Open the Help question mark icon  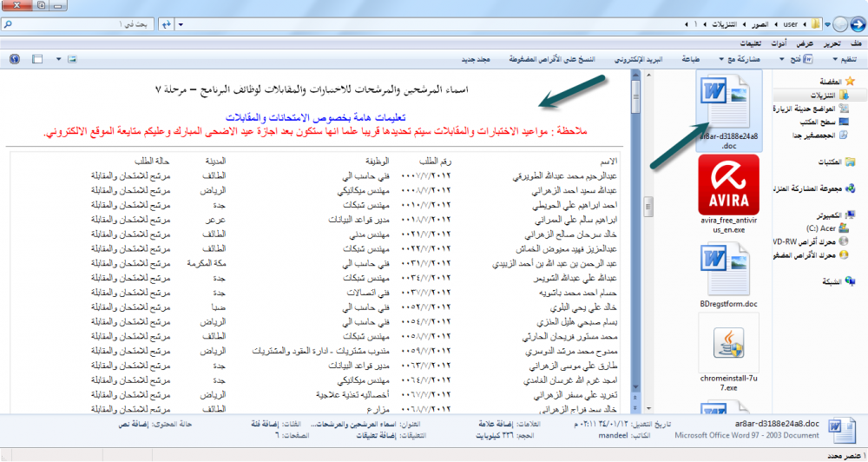(14, 60)
